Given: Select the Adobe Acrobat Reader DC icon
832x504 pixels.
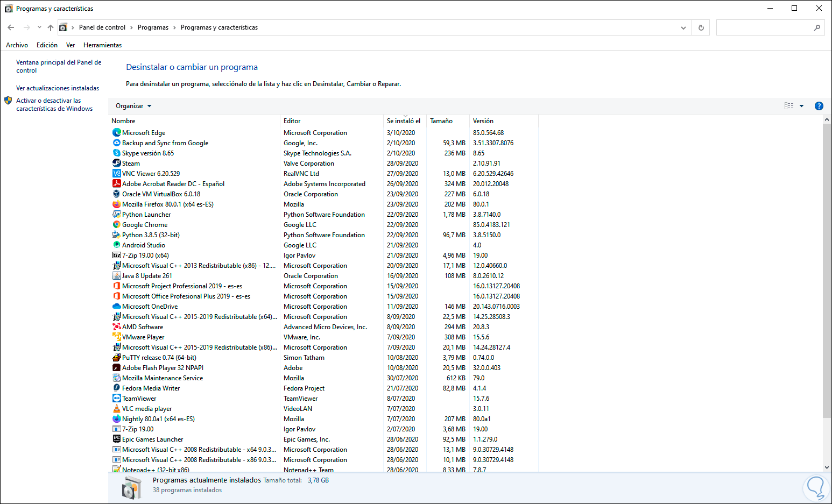Looking at the screenshot, I should [x=116, y=184].
